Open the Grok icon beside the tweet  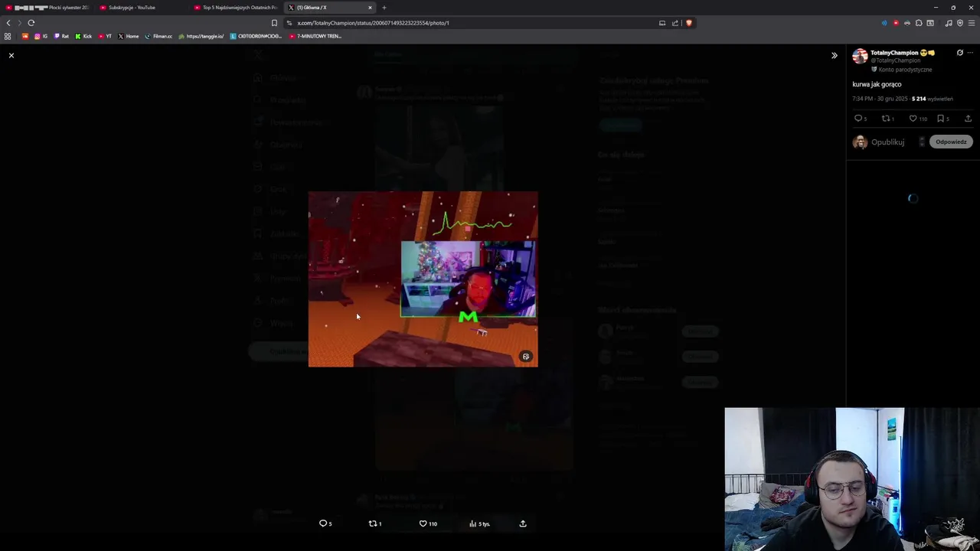[959, 53]
